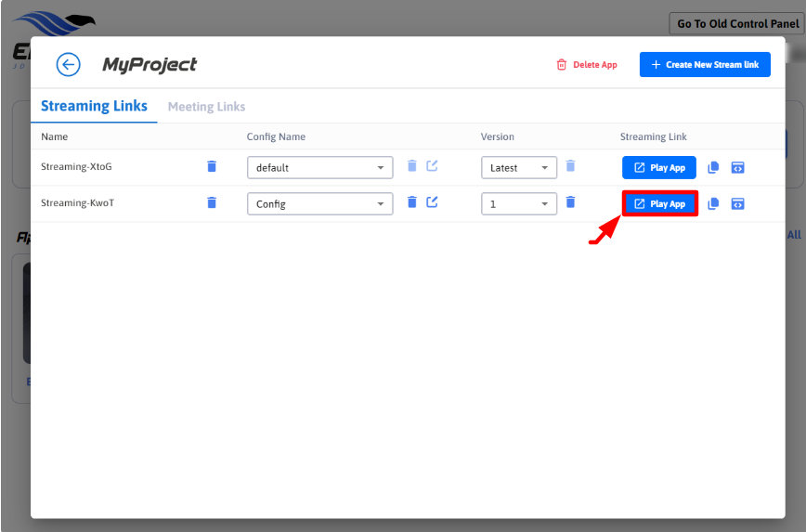Open the version 1 dropdown
This screenshot has height=532, width=806.
518,203
